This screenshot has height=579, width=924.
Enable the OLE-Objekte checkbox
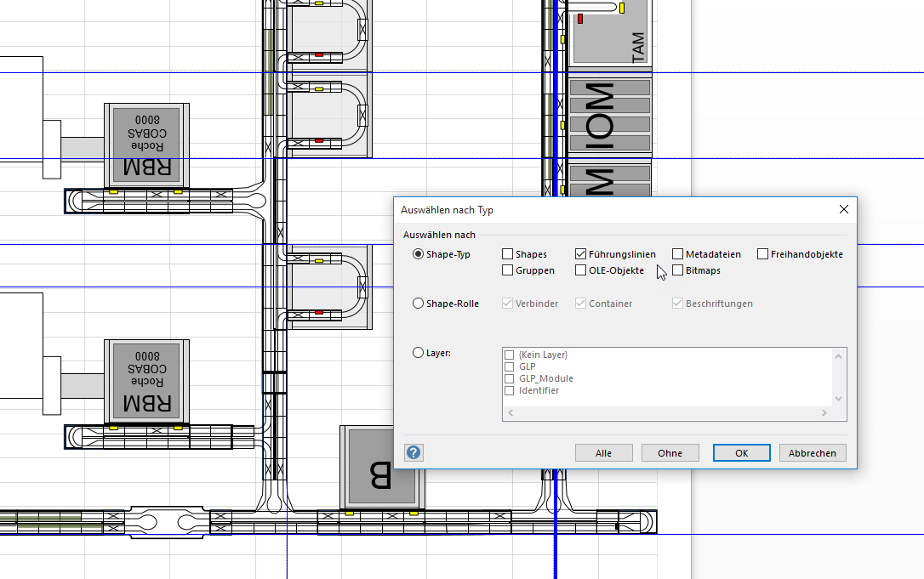tap(580, 270)
